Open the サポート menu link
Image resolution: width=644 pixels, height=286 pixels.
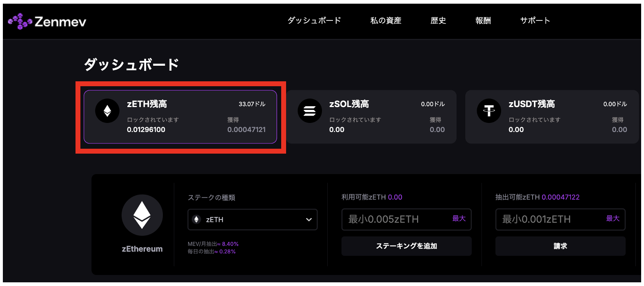pyautogui.click(x=535, y=20)
